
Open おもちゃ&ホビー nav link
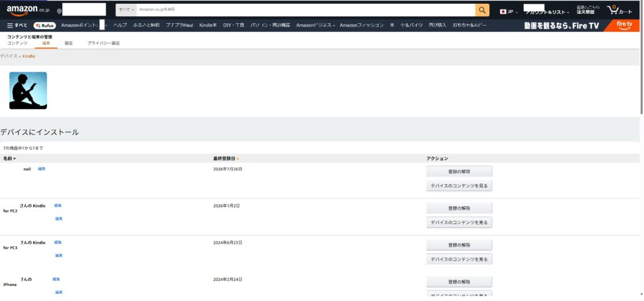click(x=470, y=26)
